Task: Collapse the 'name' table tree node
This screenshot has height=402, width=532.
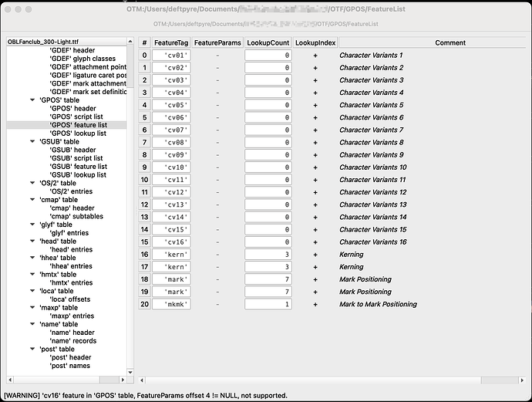Action: (x=32, y=323)
